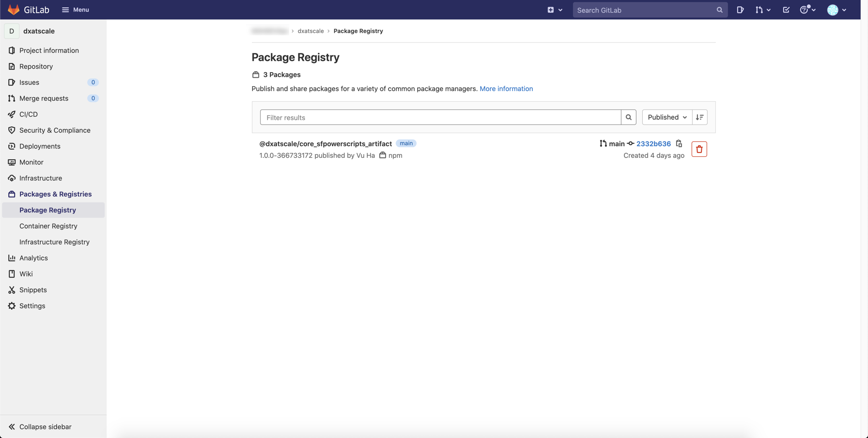Image resolution: width=868 pixels, height=438 pixels.
Task: Click the Analytics chart icon
Action: (x=12, y=258)
